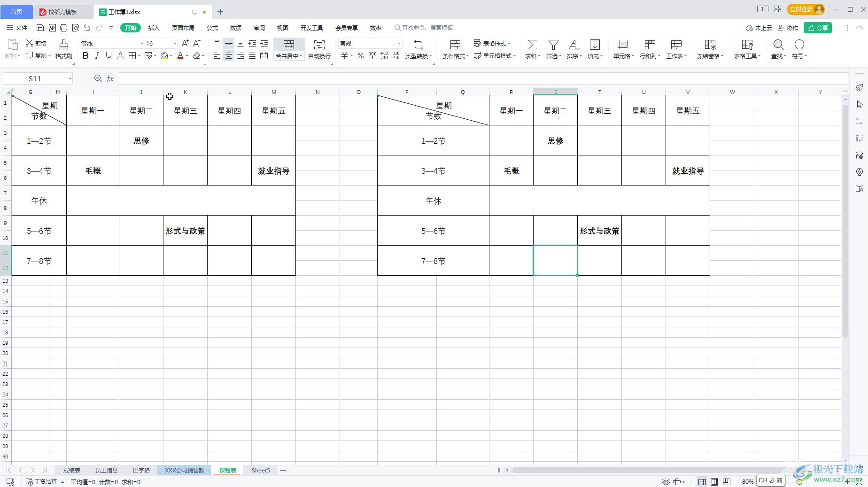The height and width of the screenshot is (487, 868).
Task: Open the font size dropdown
Action: pos(175,43)
